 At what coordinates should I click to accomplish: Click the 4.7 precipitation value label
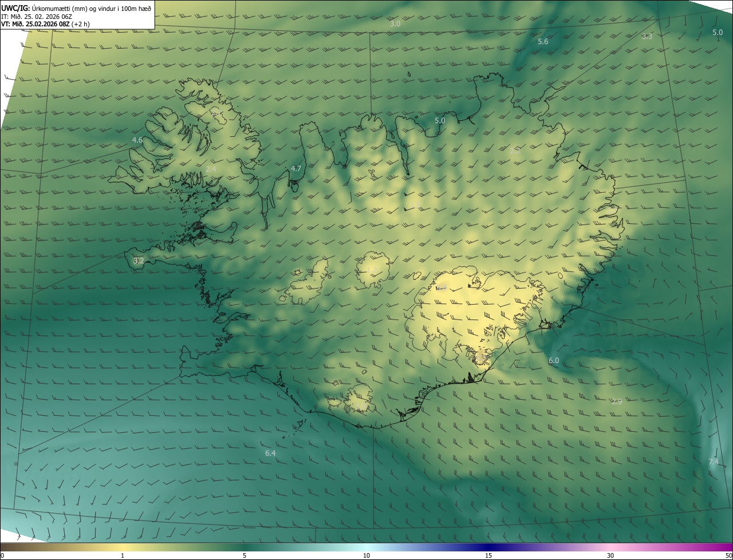[296, 169]
